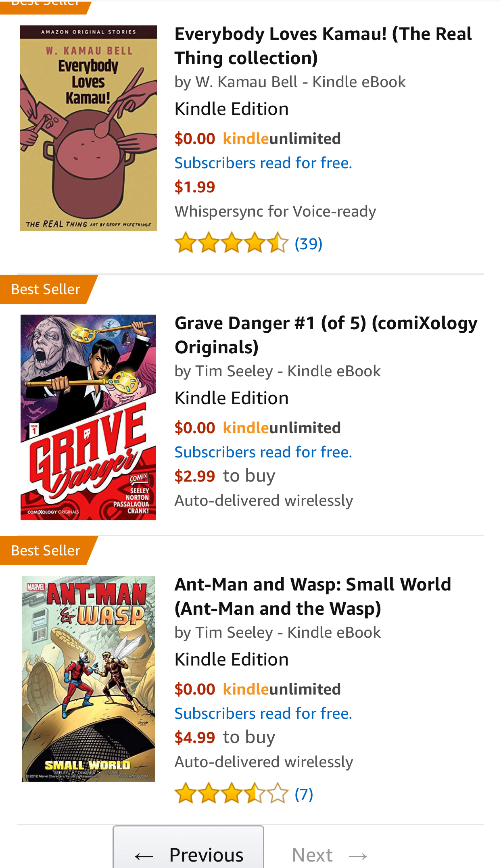The height and width of the screenshot is (868, 501).
Task: Open the 7 reviews link
Action: click(x=304, y=794)
